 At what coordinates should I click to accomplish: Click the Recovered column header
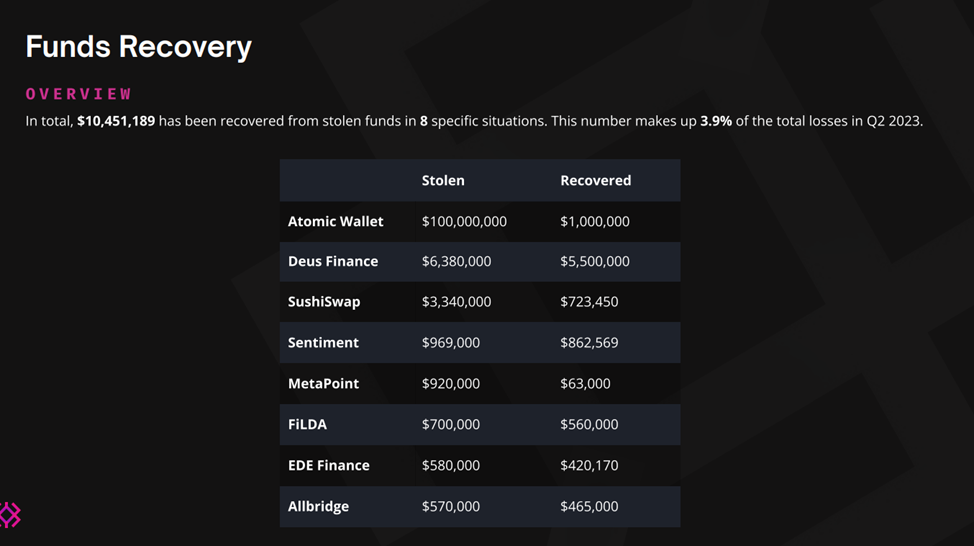[595, 181]
